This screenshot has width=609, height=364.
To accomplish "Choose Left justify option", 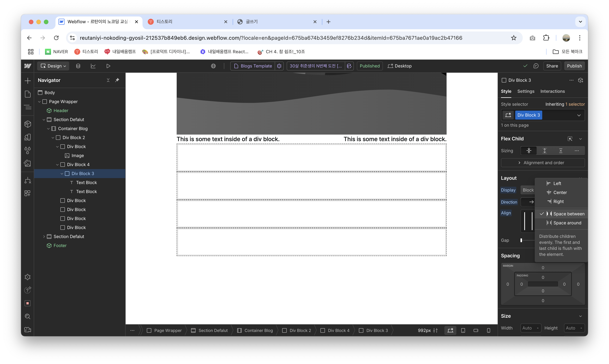I will pyautogui.click(x=561, y=183).
